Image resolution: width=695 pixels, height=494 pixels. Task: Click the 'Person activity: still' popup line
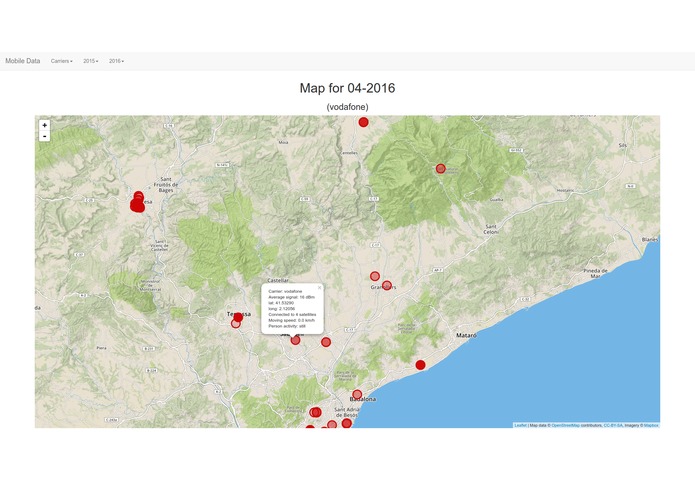tap(287, 326)
